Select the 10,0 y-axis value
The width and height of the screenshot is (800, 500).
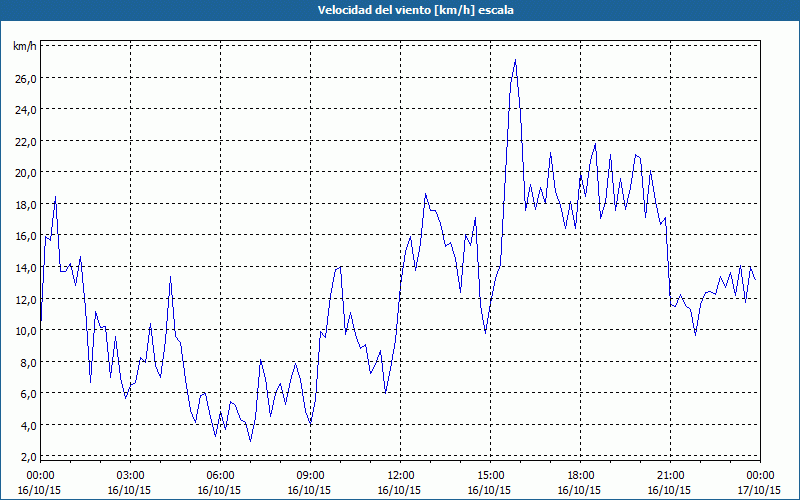pos(26,331)
